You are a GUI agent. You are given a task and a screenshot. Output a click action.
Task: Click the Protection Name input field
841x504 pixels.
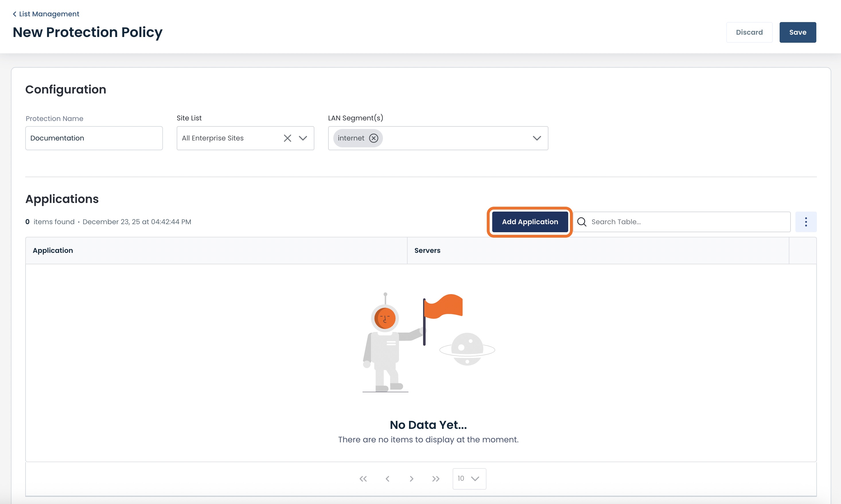(x=94, y=138)
